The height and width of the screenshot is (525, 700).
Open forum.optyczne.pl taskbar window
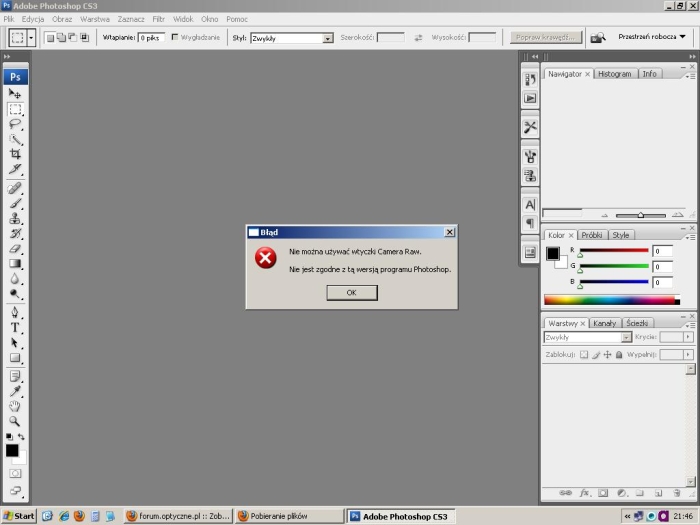click(x=179, y=516)
